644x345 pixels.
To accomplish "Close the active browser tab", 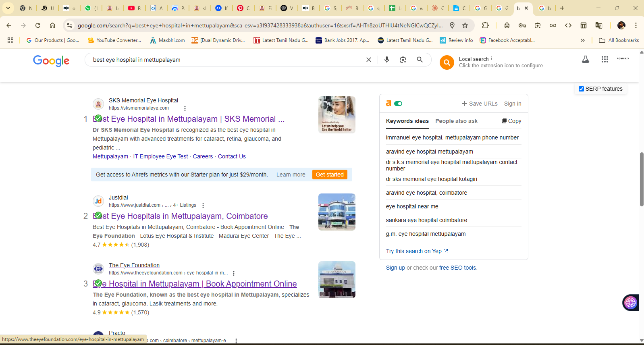I will click(526, 8).
